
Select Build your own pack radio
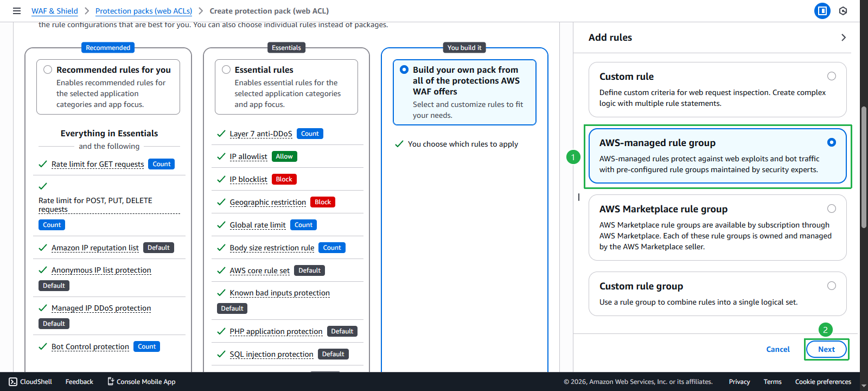coord(404,70)
